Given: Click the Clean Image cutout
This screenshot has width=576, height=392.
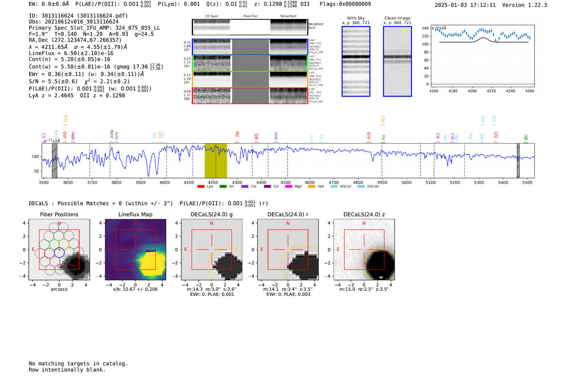Looking at the screenshot, I should 397,61.
